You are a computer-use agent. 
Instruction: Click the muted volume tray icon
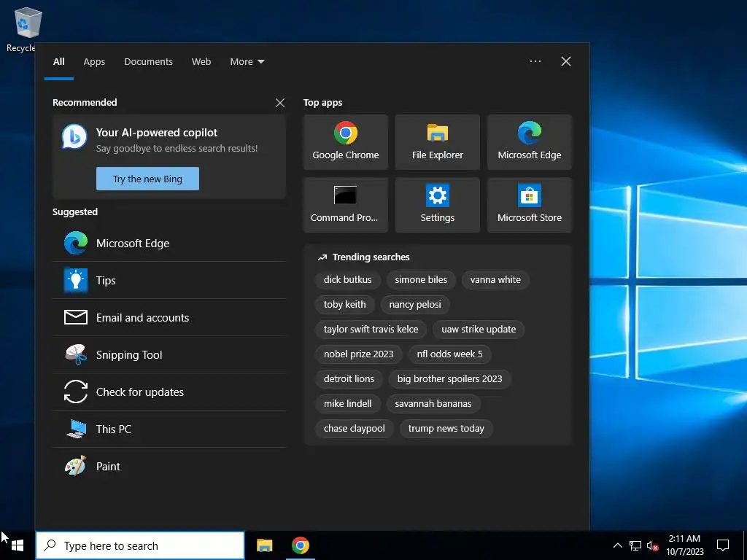(x=652, y=545)
